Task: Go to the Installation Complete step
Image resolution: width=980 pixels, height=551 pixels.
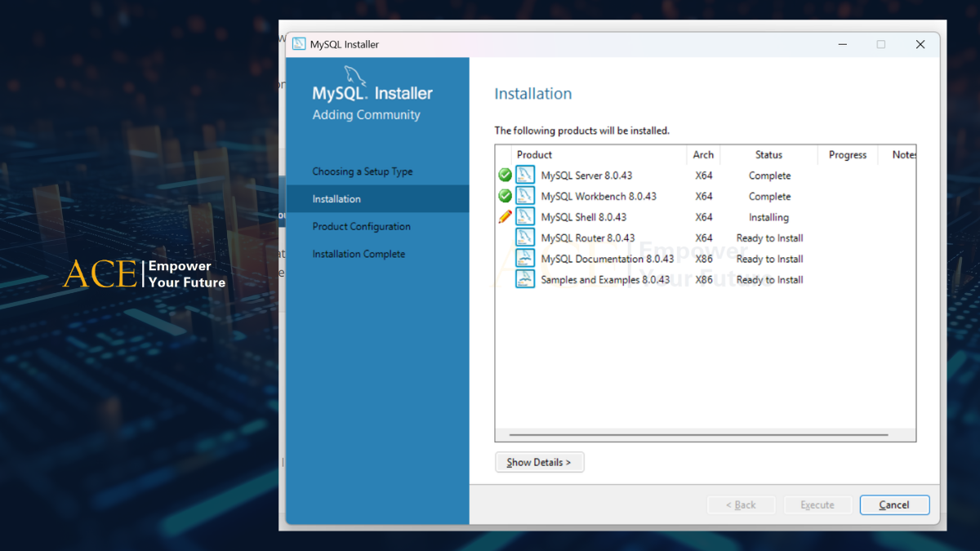Action: pyautogui.click(x=359, y=254)
